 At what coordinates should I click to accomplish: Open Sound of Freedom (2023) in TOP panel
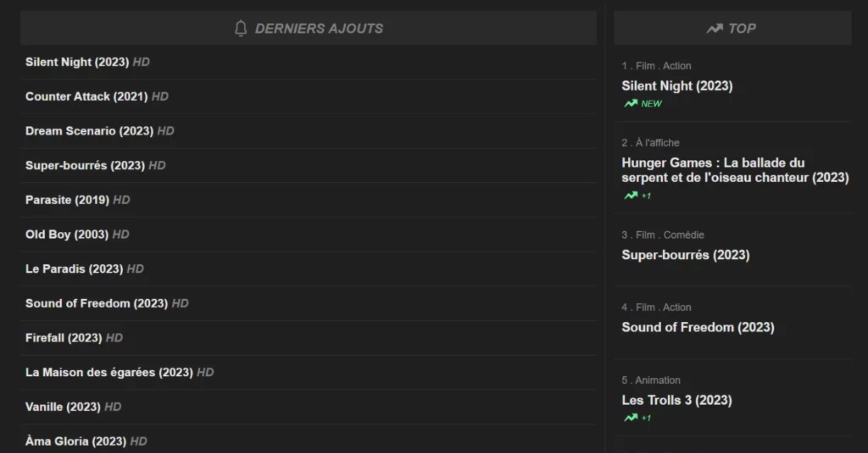[x=698, y=327]
